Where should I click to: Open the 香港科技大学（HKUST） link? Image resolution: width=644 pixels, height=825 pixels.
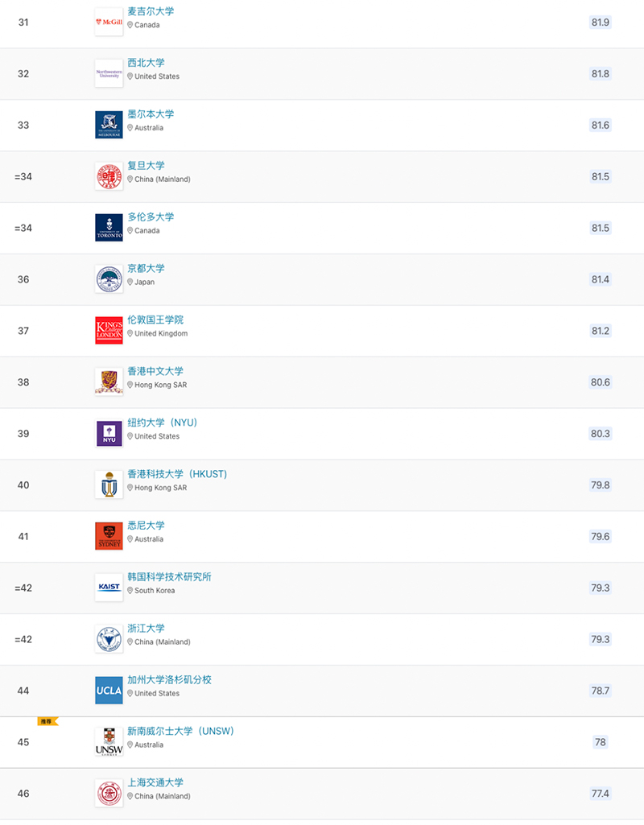point(177,474)
